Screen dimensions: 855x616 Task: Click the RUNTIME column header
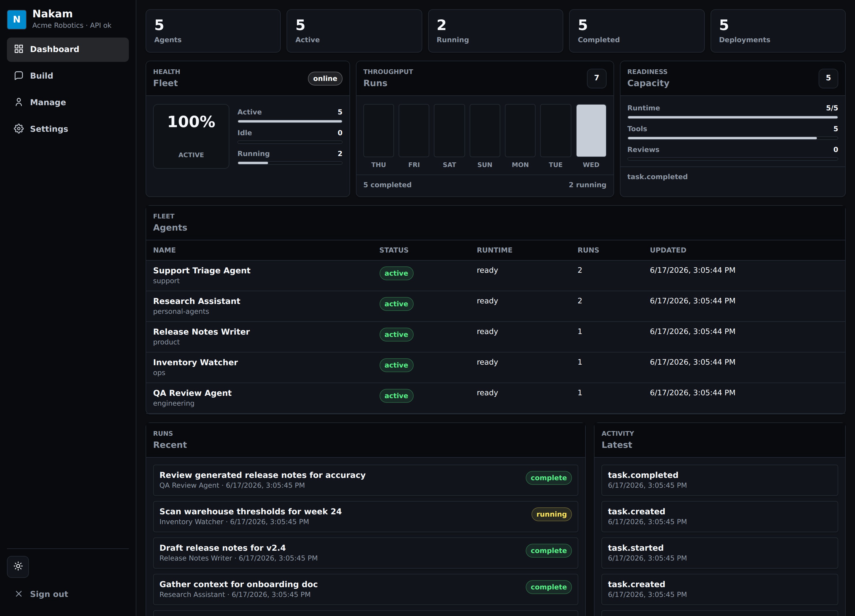tap(494, 250)
